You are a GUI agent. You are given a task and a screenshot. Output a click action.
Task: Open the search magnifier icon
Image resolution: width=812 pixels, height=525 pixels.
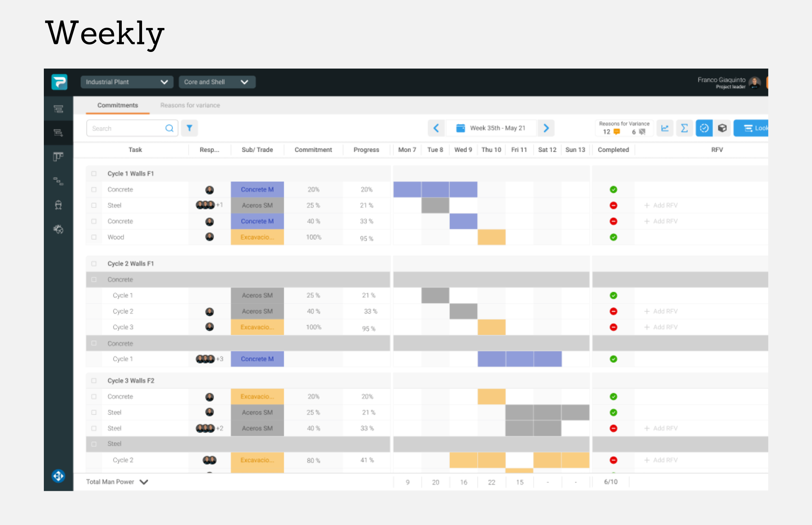pyautogui.click(x=169, y=128)
